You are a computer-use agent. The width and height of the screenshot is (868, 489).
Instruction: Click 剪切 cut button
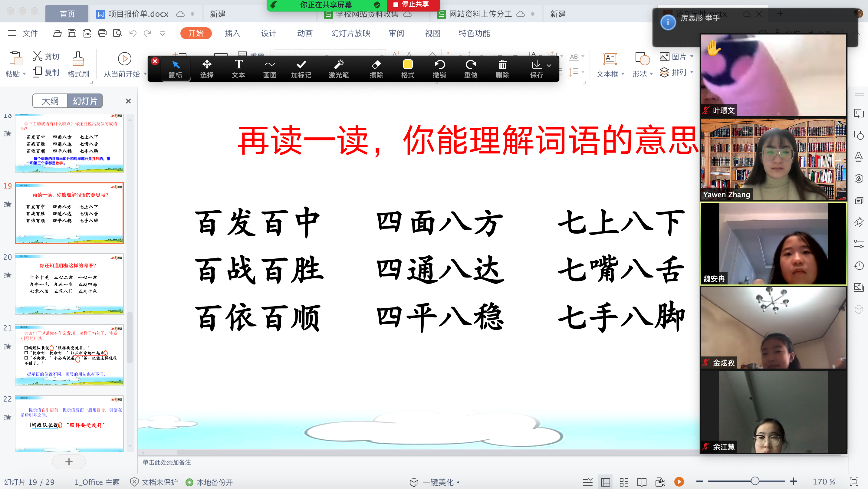46,56
